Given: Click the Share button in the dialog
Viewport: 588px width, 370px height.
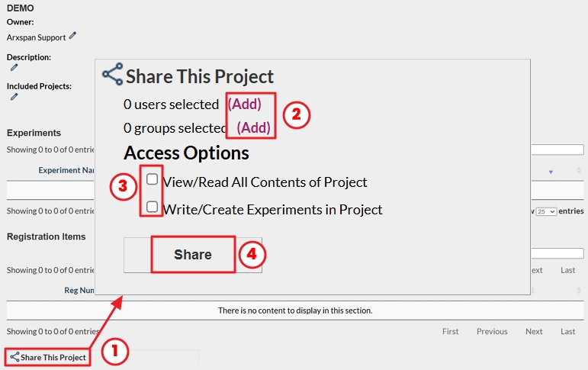Looking at the screenshot, I should point(193,255).
